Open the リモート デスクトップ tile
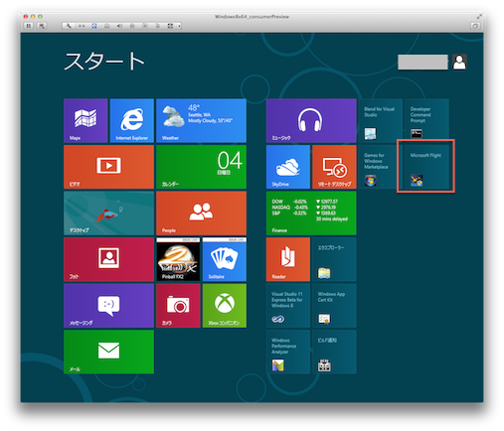The image size is (504, 431). click(x=334, y=167)
